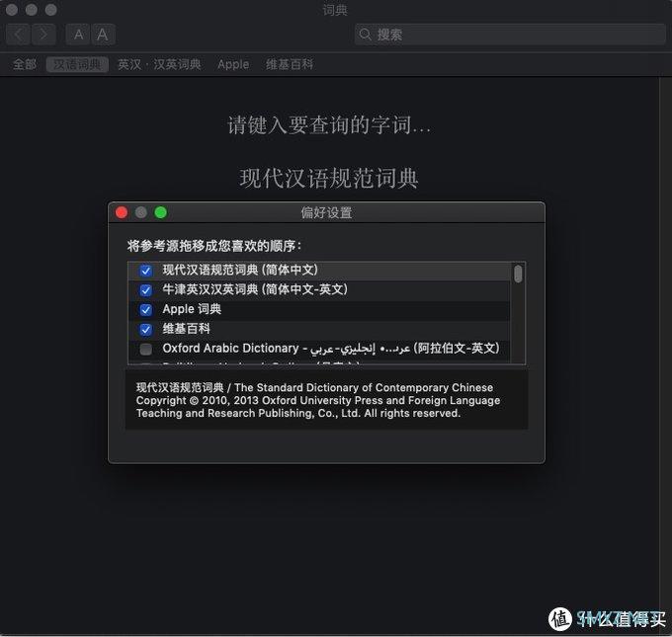
Task: Uncheck 牛津英汉汉英词典 checkbox
Action: click(145, 290)
